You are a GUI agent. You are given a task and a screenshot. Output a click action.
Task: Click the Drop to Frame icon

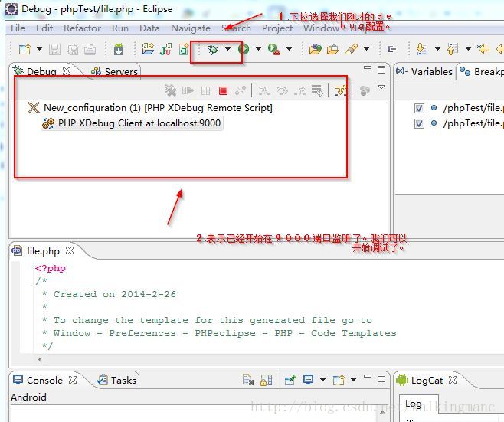click(317, 90)
